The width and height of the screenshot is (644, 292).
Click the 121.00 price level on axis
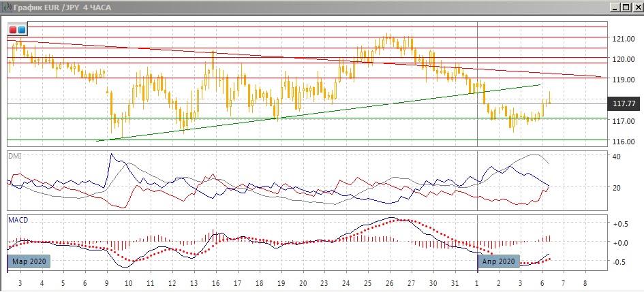click(x=623, y=39)
